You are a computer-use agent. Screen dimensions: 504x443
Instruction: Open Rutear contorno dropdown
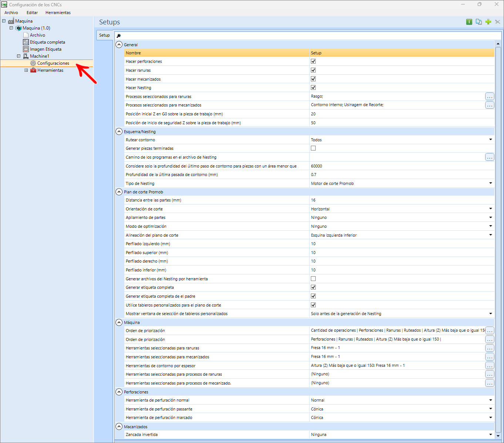tap(491, 140)
